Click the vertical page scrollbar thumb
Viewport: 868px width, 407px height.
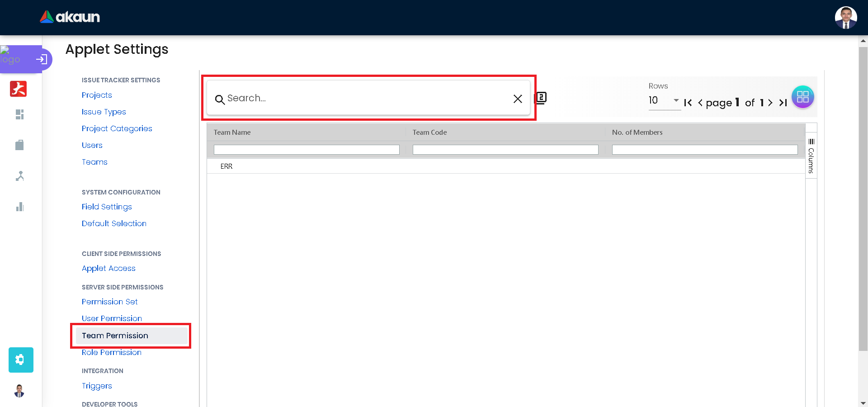coord(863,198)
